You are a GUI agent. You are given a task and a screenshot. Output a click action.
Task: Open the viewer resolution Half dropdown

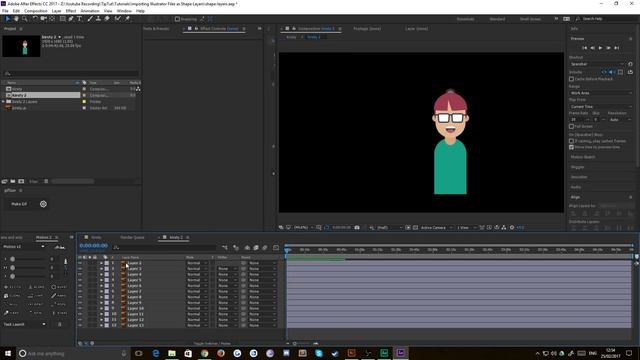point(389,227)
